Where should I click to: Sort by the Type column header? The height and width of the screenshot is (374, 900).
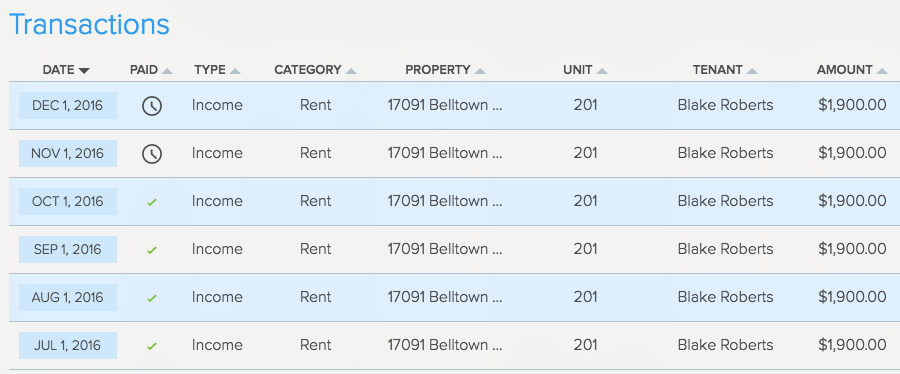217,70
